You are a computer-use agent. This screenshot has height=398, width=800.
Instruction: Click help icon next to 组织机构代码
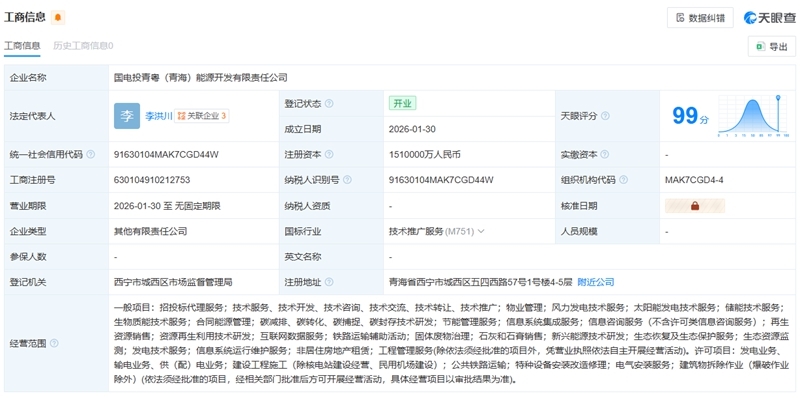tap(623, 180)
